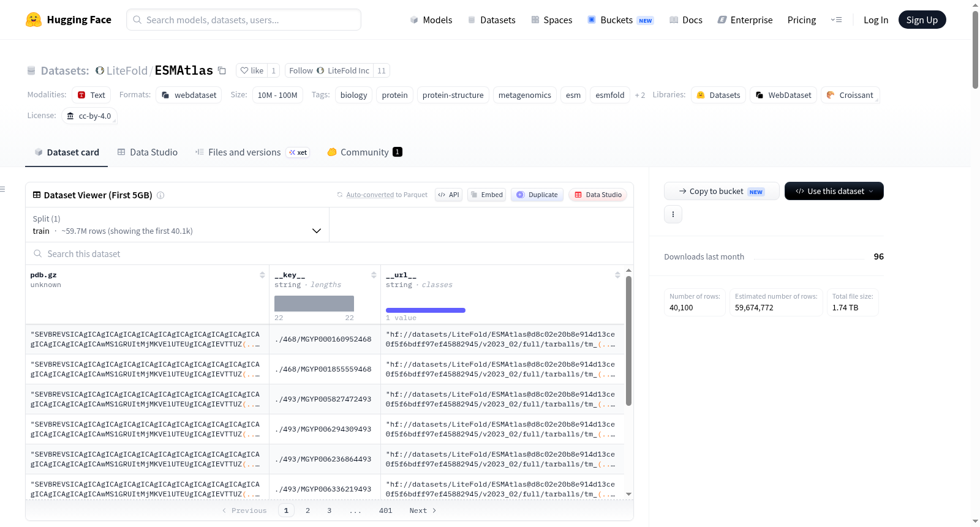Sort by the __url__ column sort icon
This screenshot has width=980, height=527.
(x=617, y=275)
